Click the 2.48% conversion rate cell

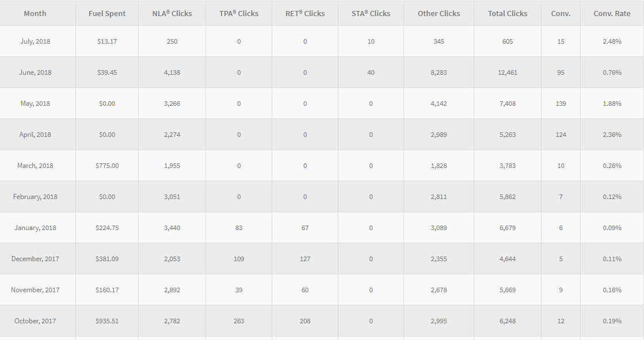click(612, 41)
